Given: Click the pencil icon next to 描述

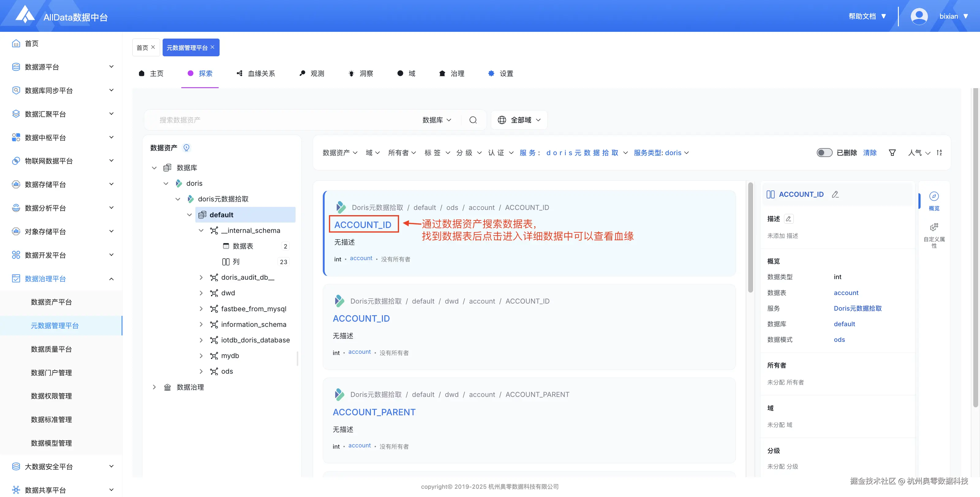Looking at the screenshot, I should click(789, 219).
